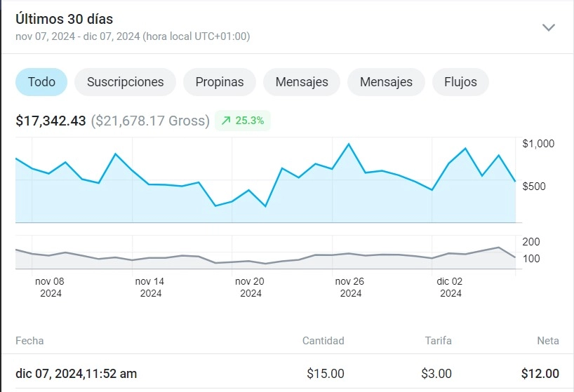Expand the Últimos 30 días period chevron

click(x=549, y=27)
